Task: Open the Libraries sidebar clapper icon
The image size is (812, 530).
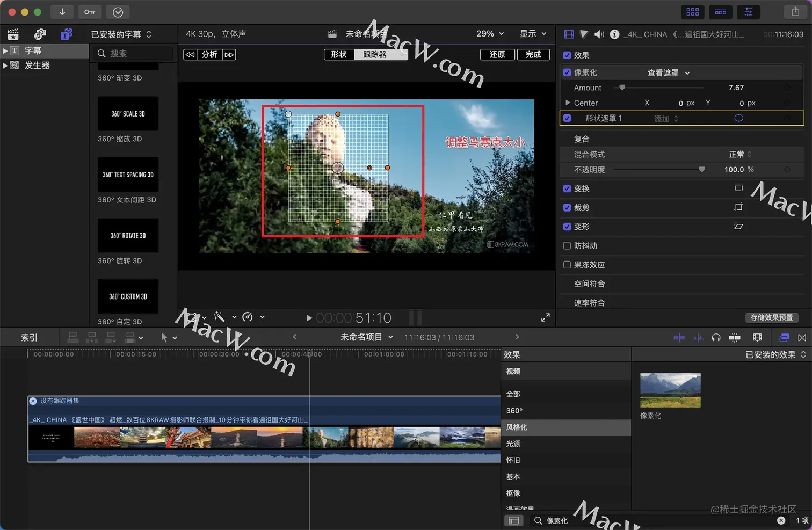Action: [x=13, y=34]
